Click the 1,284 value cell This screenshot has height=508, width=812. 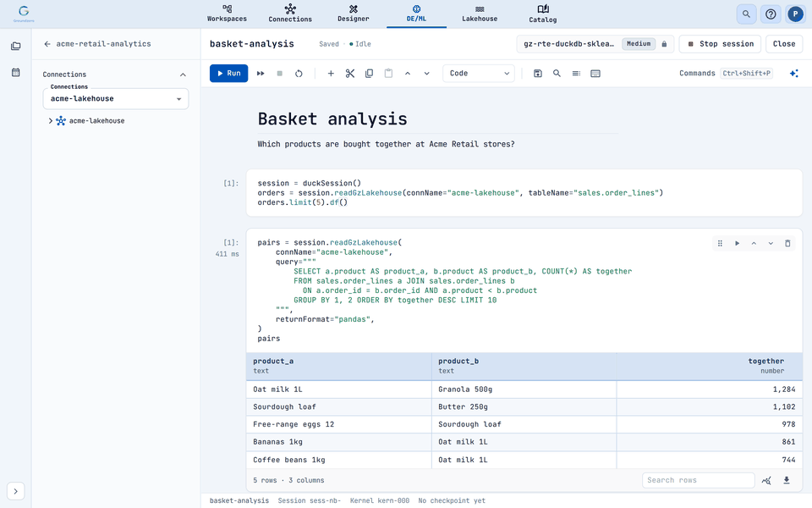click(710, 389)
